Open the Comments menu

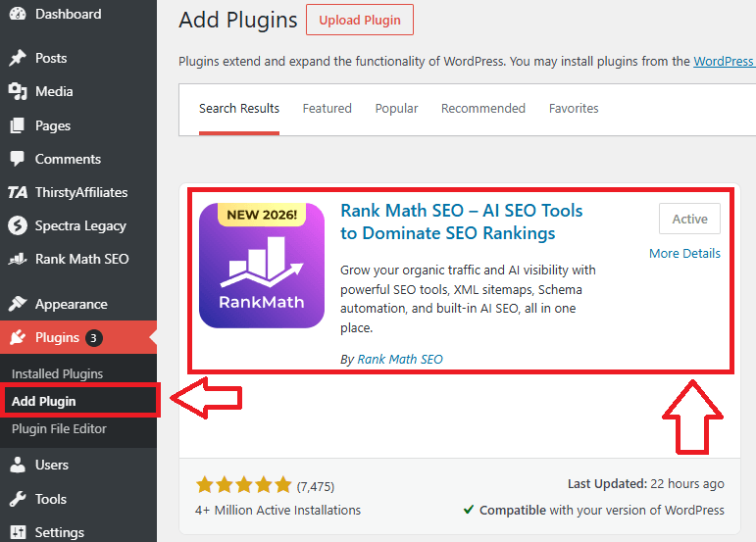coord(78,159)
